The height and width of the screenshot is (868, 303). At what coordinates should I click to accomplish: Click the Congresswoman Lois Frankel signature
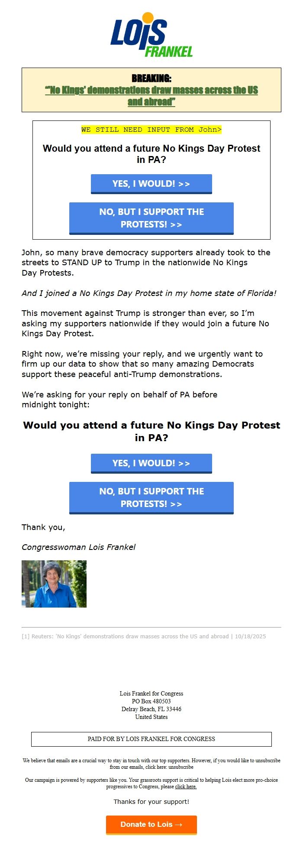pyautogui.click(x=79, y=547)
